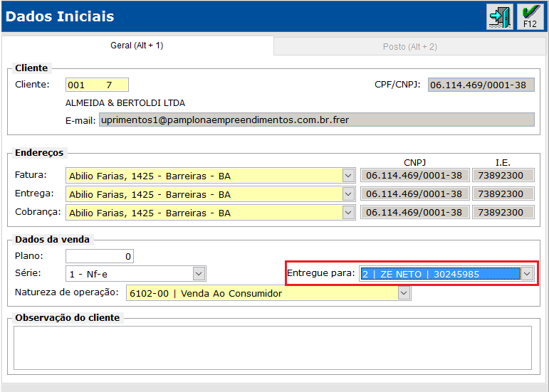Open the Natureza de operação dropdown arrow

coord(404,293)
